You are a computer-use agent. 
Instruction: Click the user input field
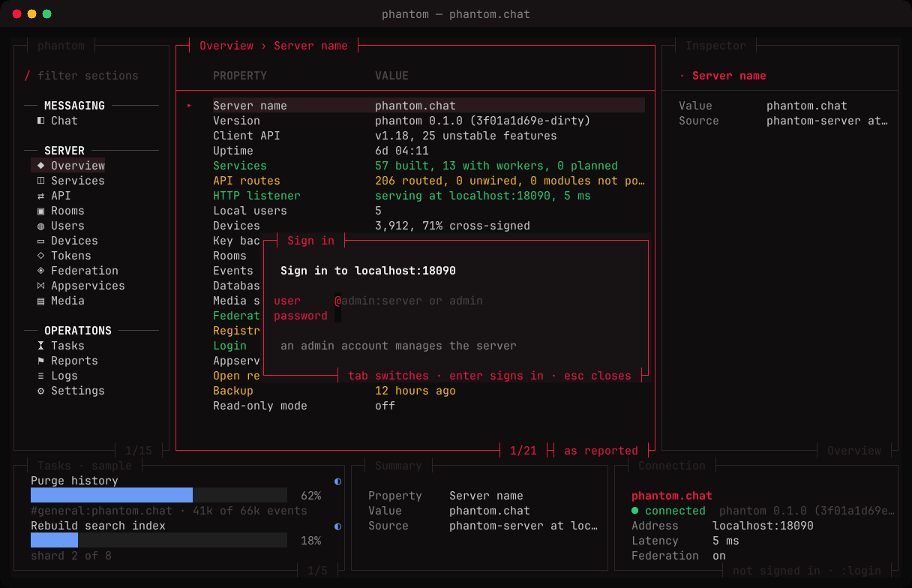(x=487, y=301)
